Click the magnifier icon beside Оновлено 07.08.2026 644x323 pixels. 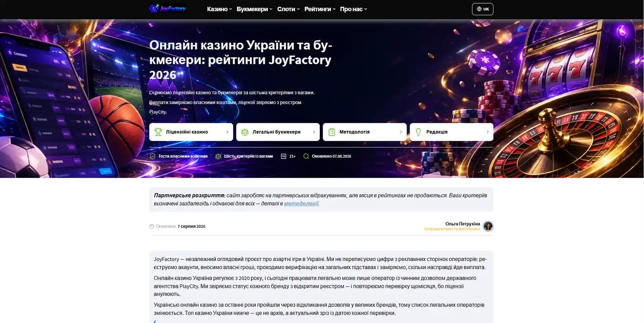306,156
